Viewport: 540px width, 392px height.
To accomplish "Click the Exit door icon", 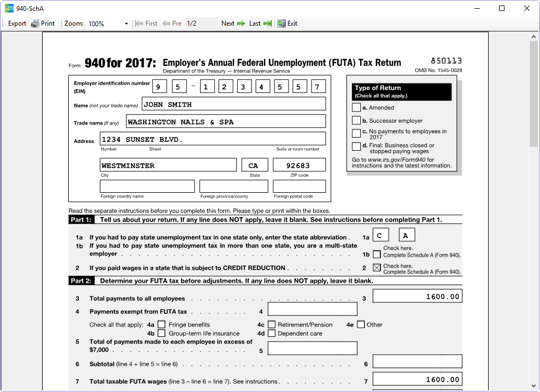I will tap(281, 23).
